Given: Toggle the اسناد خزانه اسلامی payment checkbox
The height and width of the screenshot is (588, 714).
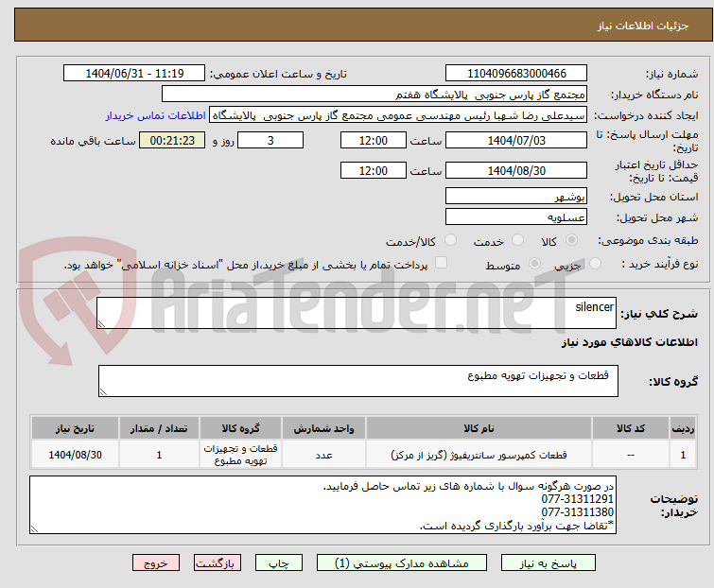Looking at the screenshot, I should (x=441, y=263).
